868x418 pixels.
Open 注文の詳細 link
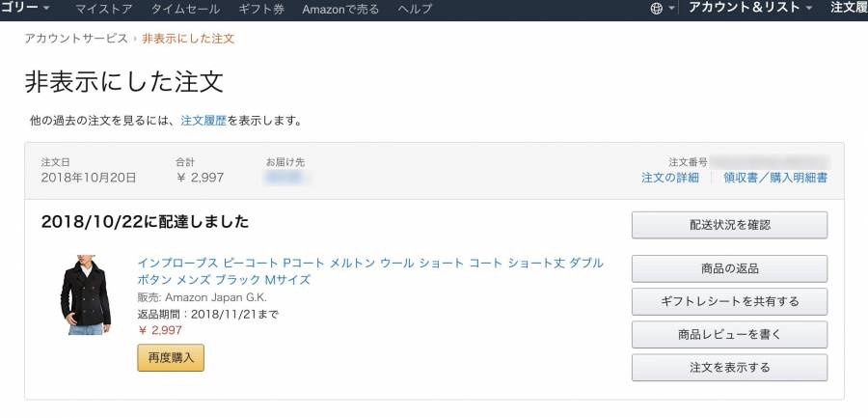click(x=670, y=178)
